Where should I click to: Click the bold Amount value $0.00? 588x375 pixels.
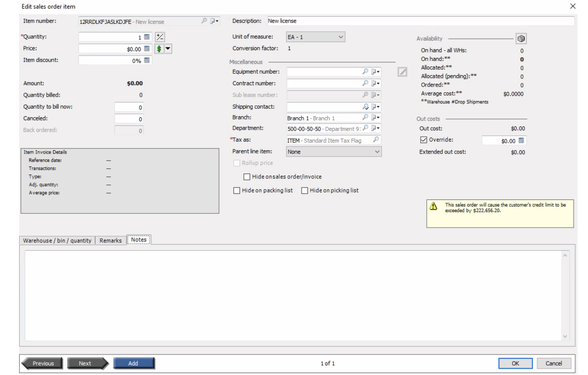pos(134,83)
